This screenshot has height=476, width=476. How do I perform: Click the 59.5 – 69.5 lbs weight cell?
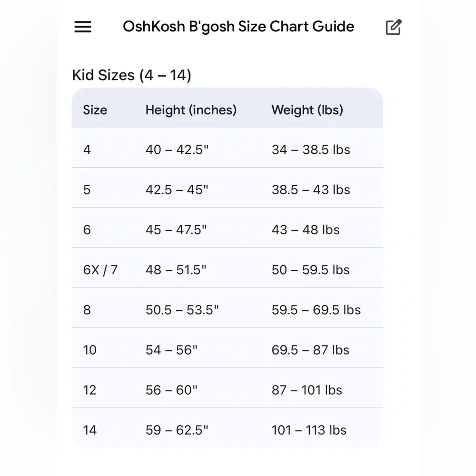[316, 310]
